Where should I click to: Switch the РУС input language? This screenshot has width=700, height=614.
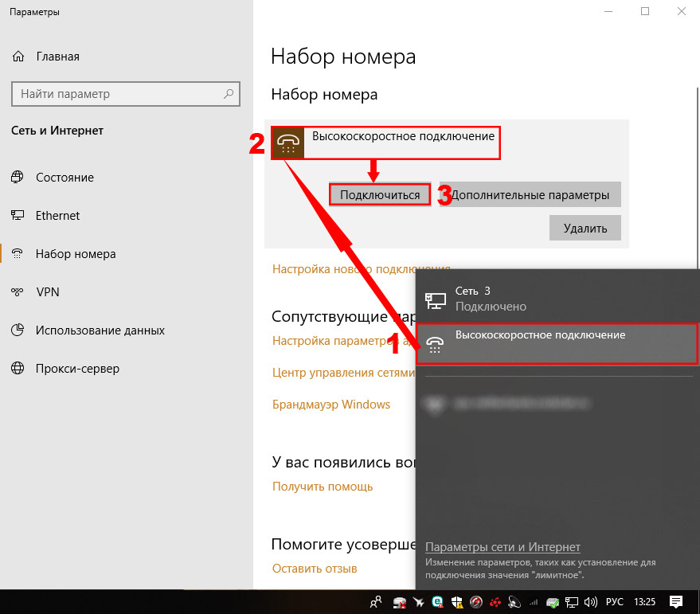(614, 602)
